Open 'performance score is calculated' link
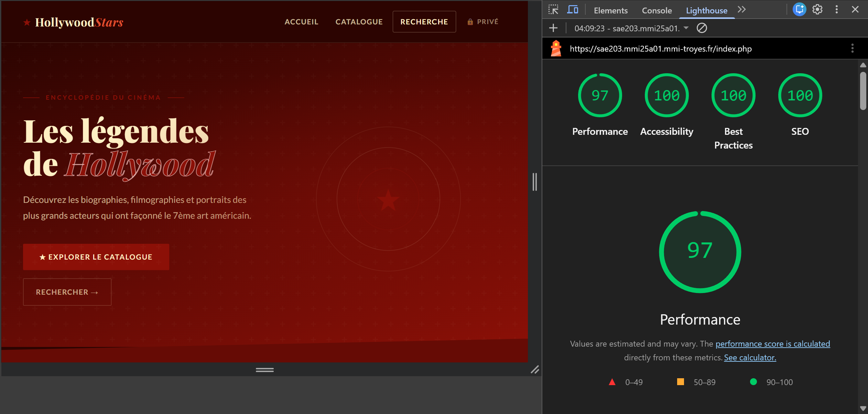This screenshot has width=868, height=414. pyautogui.click(x=773, y=344)
